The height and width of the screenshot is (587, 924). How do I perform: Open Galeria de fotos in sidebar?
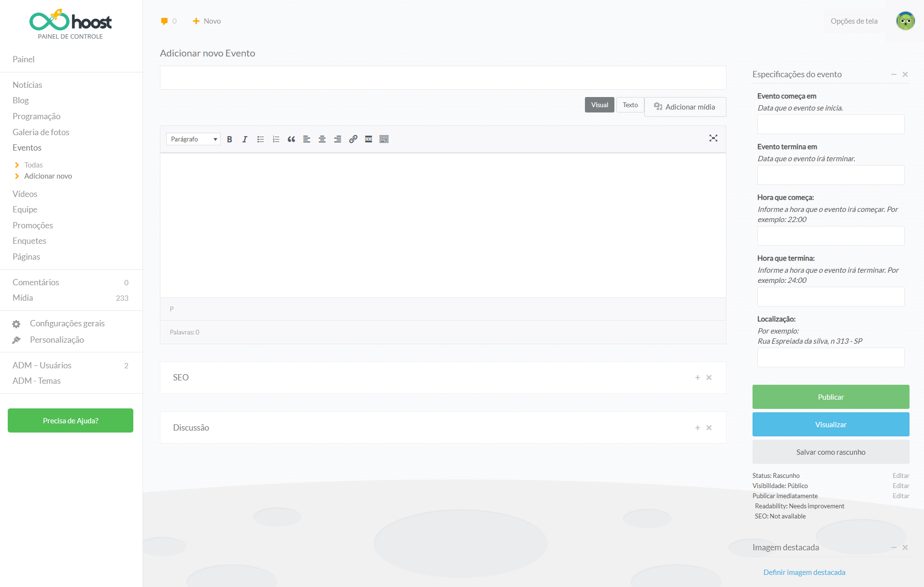pyautogui.click(x=41, y=132)
